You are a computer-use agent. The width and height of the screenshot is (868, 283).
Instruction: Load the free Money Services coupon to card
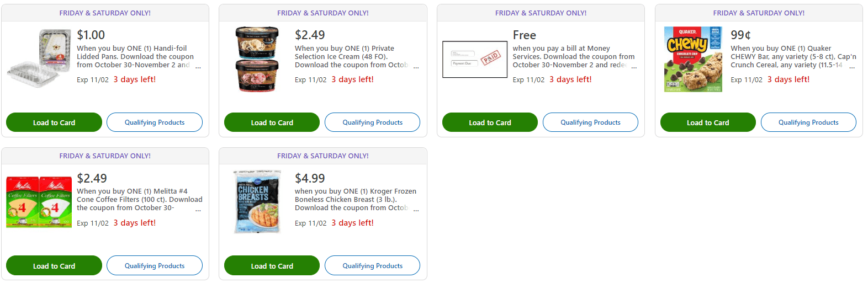click(490, 122)
